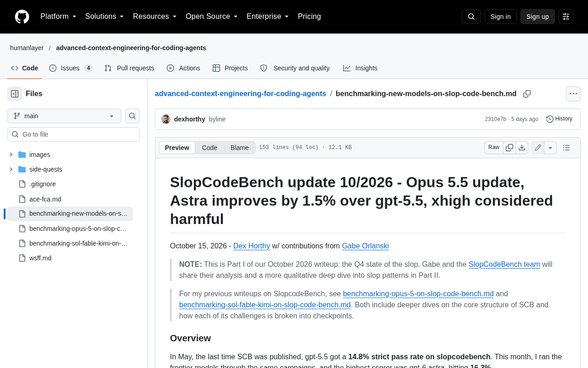Open the search magnifier in header
The height and width of the screenshot is (368, 588).
pyautogui.click(x=471, y=17)
